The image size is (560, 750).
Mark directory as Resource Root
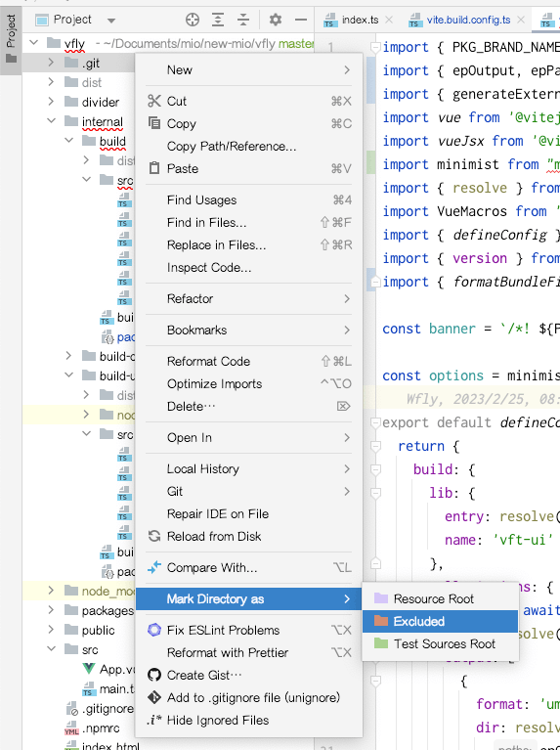(440, 598)
